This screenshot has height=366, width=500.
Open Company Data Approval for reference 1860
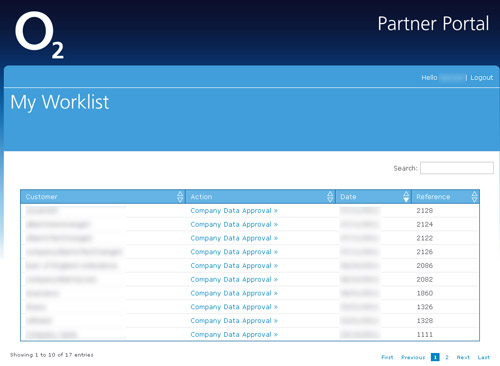click(234, 293)
